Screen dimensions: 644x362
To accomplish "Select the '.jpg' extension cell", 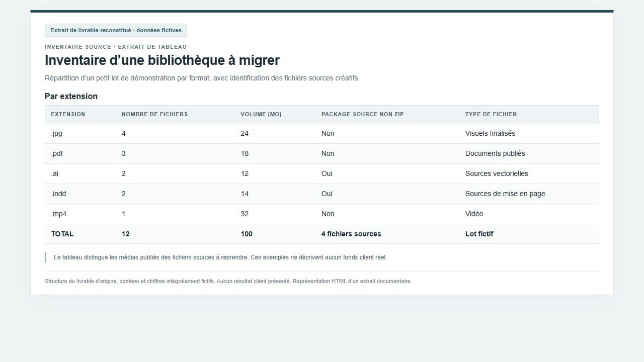I will (56, 133).
